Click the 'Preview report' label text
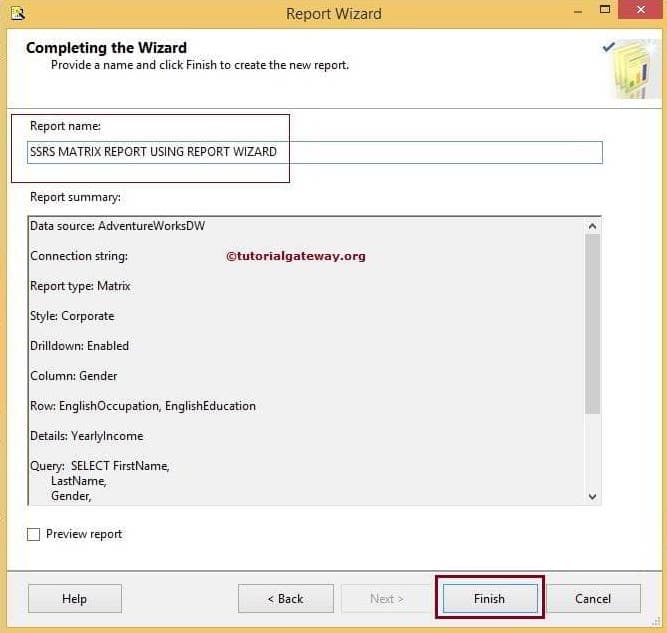 tap(84, 534)
